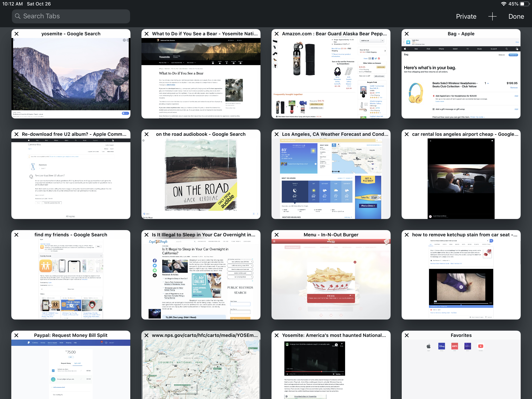Open the Paypal bill split preview
This screenshot has height=399, width=532.
pyautogui.click(x=71, y=369)
